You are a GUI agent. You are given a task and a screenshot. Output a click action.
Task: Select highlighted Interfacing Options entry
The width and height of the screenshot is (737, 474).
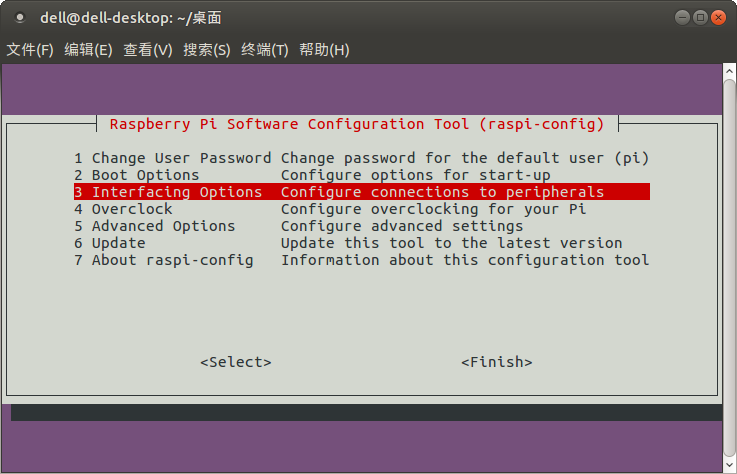[x=361, y=192]
